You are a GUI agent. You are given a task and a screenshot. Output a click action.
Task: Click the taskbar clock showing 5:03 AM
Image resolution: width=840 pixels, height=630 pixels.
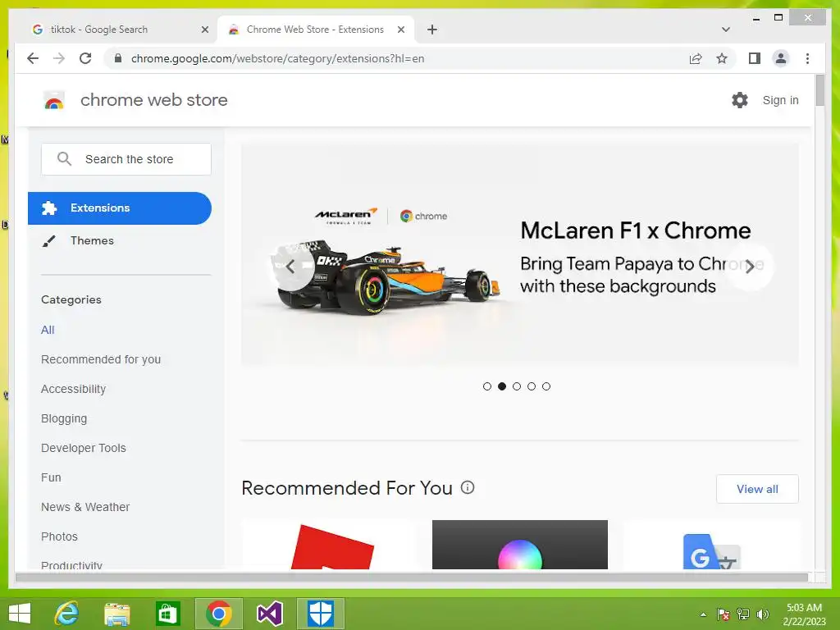coord(804,614)
